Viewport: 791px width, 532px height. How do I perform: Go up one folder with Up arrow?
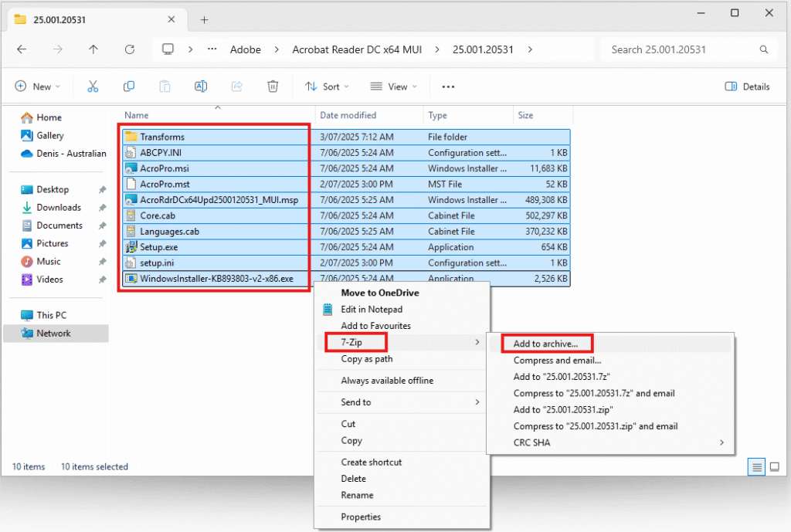(93, 49)
